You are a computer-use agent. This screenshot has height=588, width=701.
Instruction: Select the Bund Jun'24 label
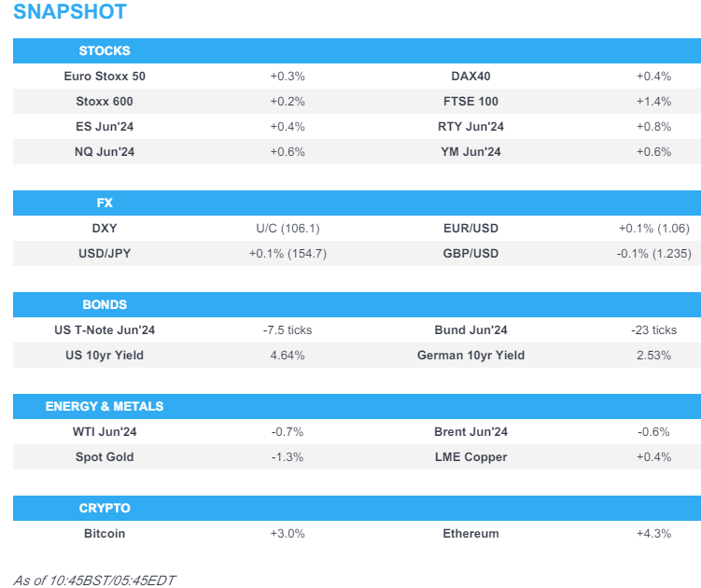[x=470, y=329]
